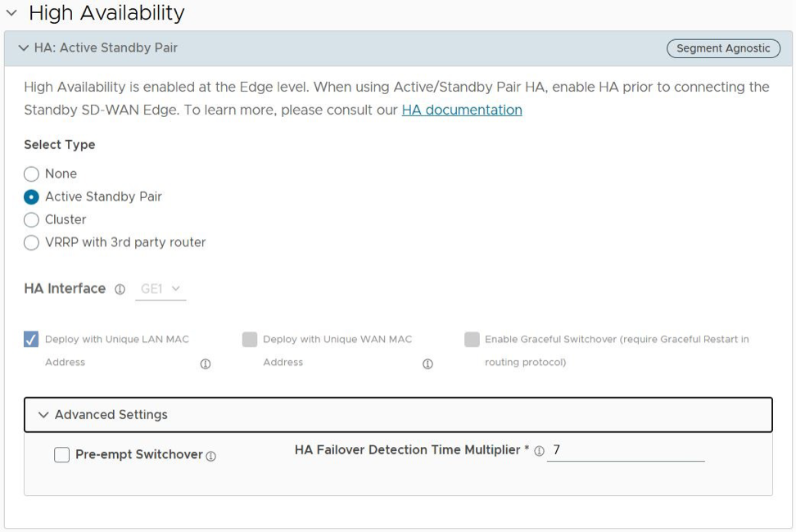Image resolution: width=796 pixels, height=532 pixels.
Task: Select VRRP with 3rd party router
Action: tap(31, 243)
